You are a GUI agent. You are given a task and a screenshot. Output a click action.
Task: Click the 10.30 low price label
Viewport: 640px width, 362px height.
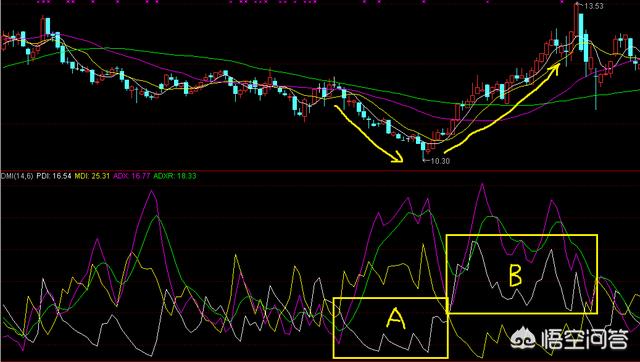coord(440,161)
